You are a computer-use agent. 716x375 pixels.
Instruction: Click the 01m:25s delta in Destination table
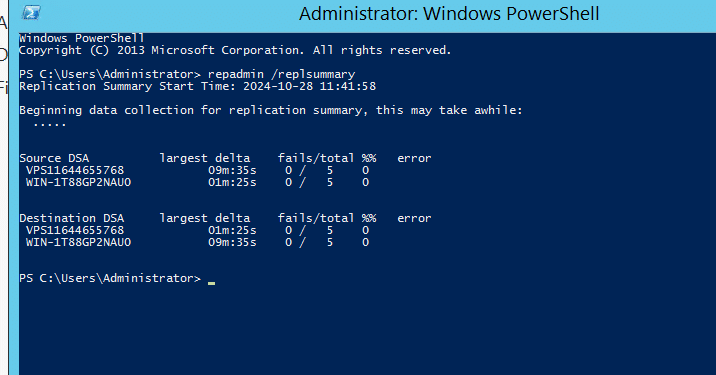click(x=232, y=230)
